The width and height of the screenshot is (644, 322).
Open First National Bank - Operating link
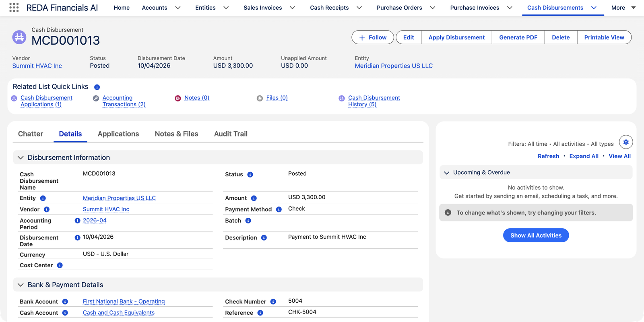click(x=124, y=301)
